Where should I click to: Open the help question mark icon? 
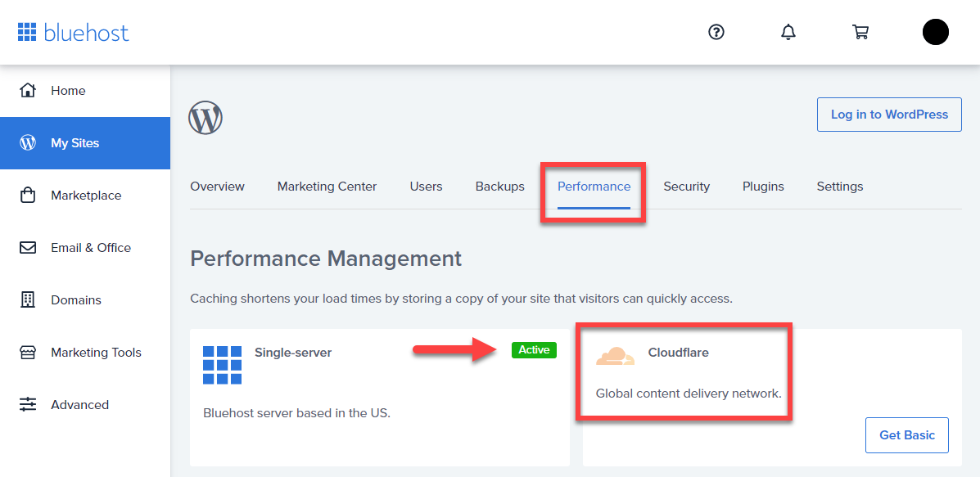716,32
